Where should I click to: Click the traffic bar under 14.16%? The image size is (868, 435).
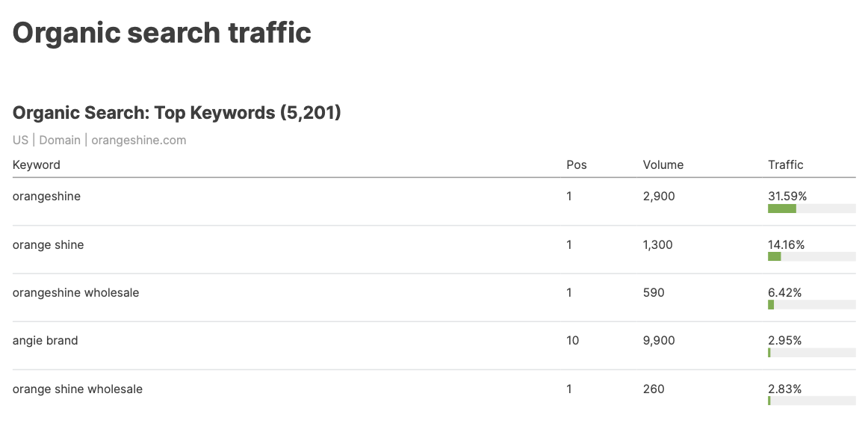[811, 256]
